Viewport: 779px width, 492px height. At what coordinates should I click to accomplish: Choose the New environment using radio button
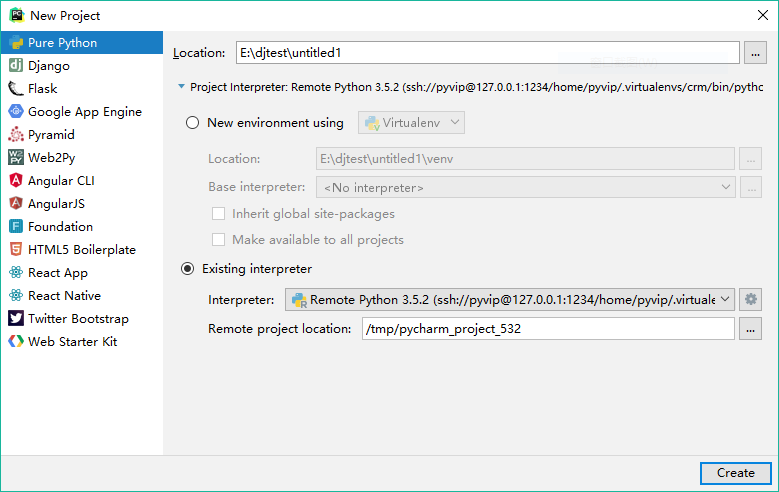[192, 122]
